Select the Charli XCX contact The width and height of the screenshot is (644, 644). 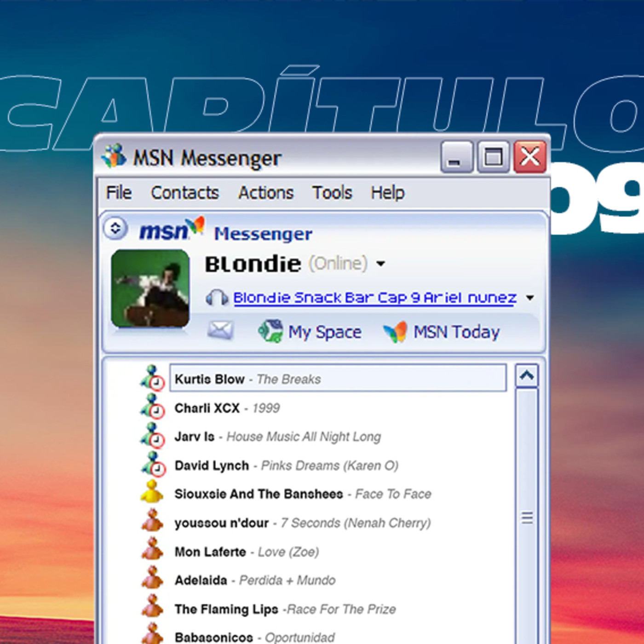point(207,408)
